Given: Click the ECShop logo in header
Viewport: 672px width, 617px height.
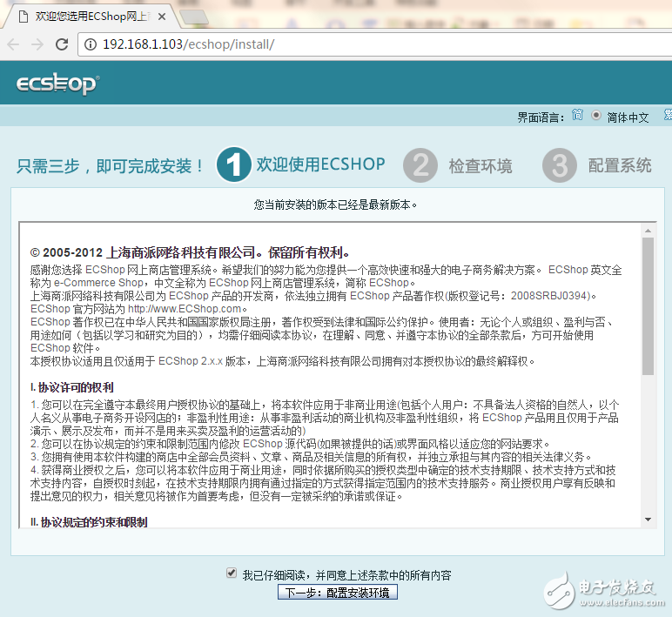Looking at the screenshot, I should [57, 84].
